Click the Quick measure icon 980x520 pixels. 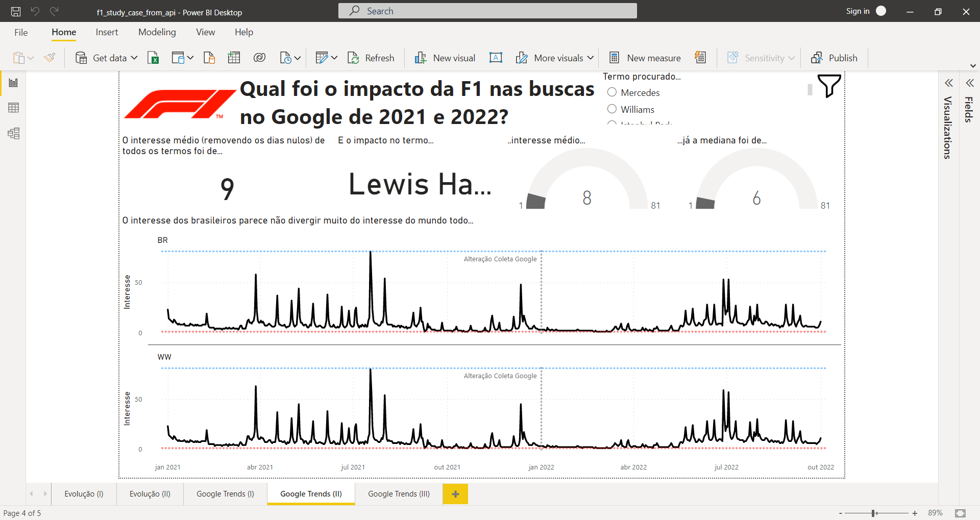pyautogui.click(x=700, y=58)
